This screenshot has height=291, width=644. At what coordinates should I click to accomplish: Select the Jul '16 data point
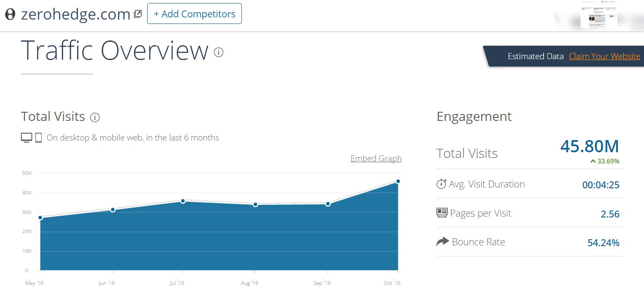[x=183, y=201]
